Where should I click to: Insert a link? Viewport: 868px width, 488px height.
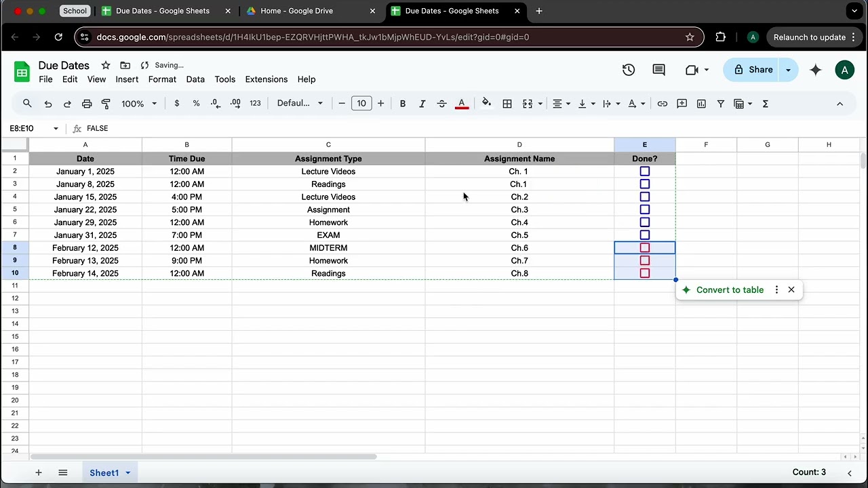tap(663, 104)
